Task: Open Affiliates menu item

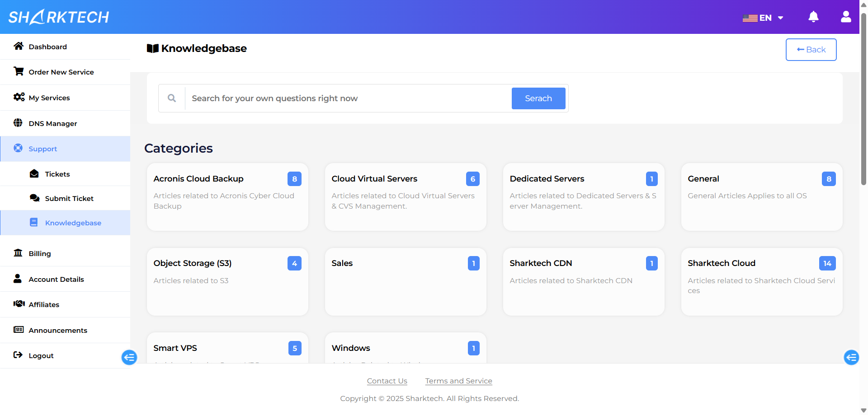Action: point(65,304)
